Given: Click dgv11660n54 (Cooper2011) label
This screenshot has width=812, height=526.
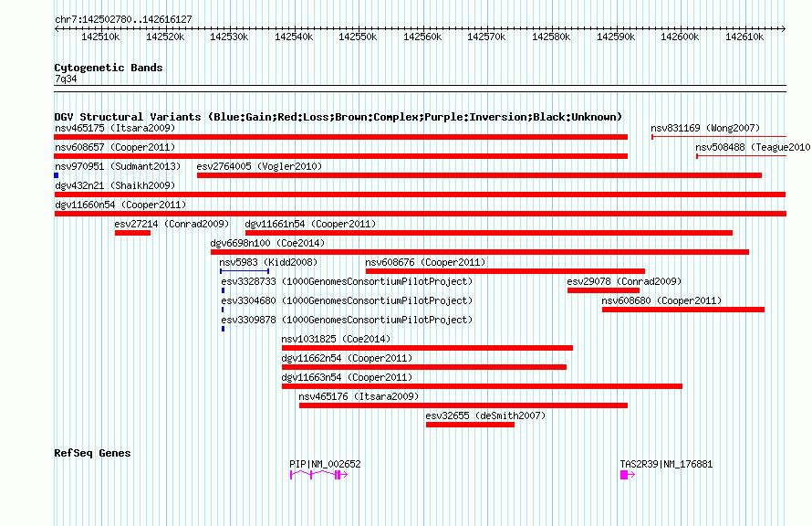Looking at the screenshot, I should pyautogui.click(x=120, y=205).
